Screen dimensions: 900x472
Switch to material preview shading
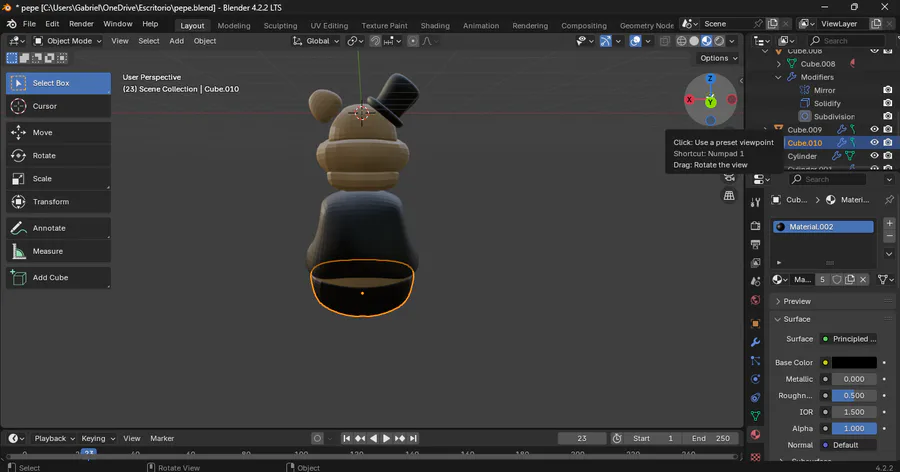(x=707, y=41)
